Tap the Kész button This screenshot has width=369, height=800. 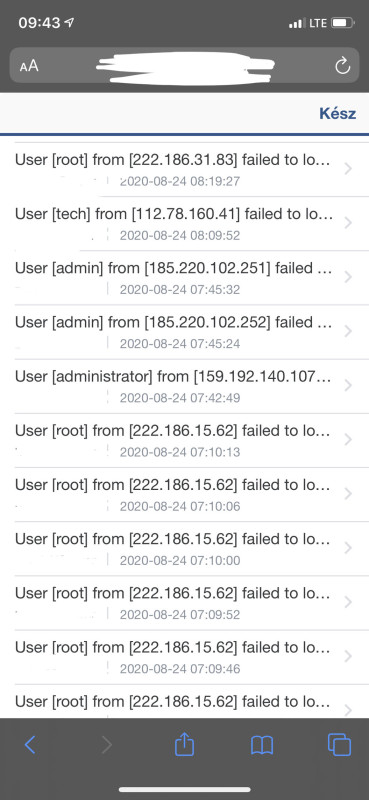pos(337,113)
